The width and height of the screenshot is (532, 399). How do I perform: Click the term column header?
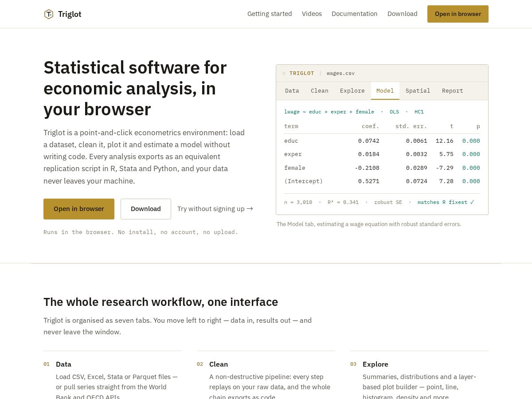(291, 126)
